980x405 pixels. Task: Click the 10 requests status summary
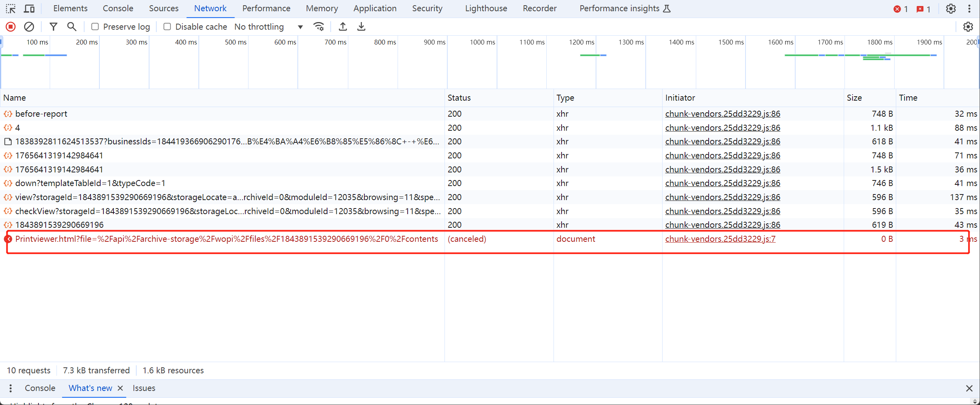pos(28,371)
